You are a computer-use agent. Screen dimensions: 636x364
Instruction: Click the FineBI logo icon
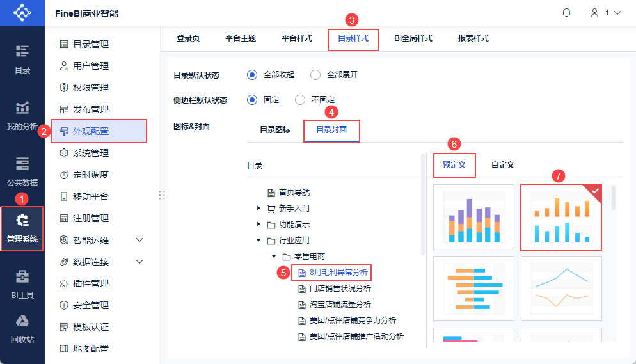point(22,13)
